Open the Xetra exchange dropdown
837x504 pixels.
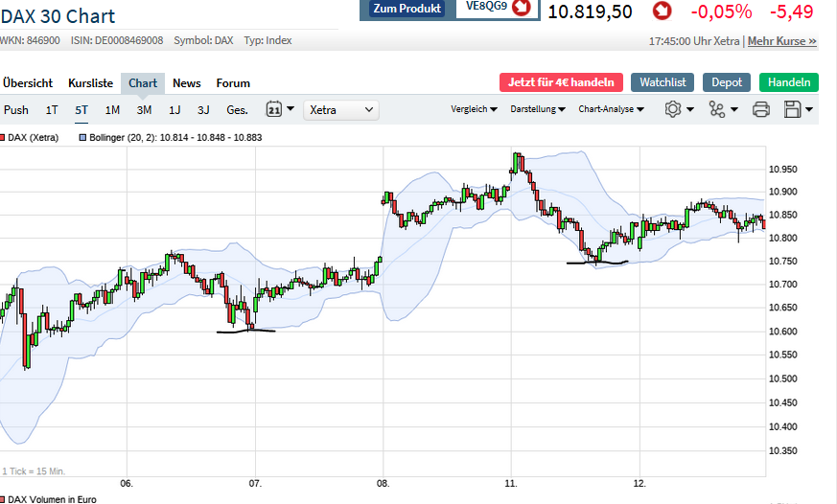(340, 110)
